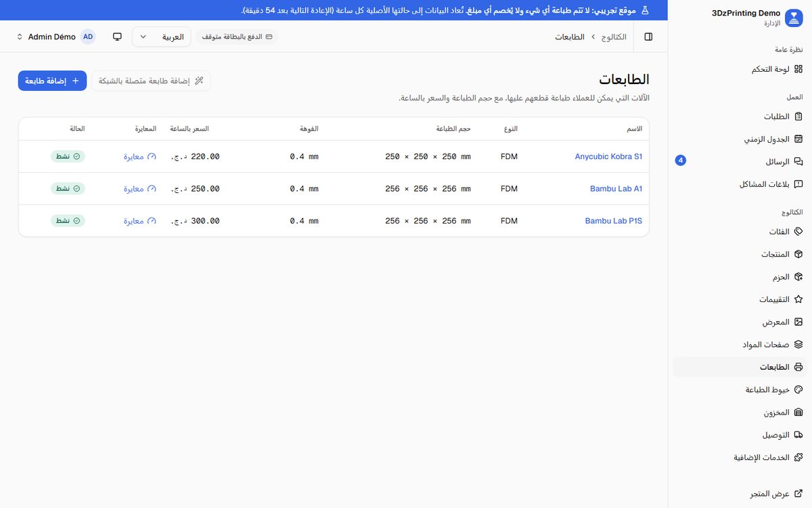Go to المخزون in the sidebar
812x508 pixels.
coord(740,412)
